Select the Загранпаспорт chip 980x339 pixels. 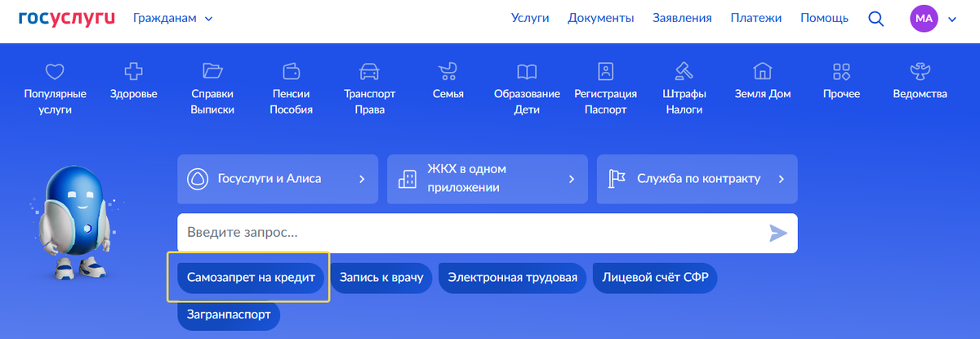point(229,315)
